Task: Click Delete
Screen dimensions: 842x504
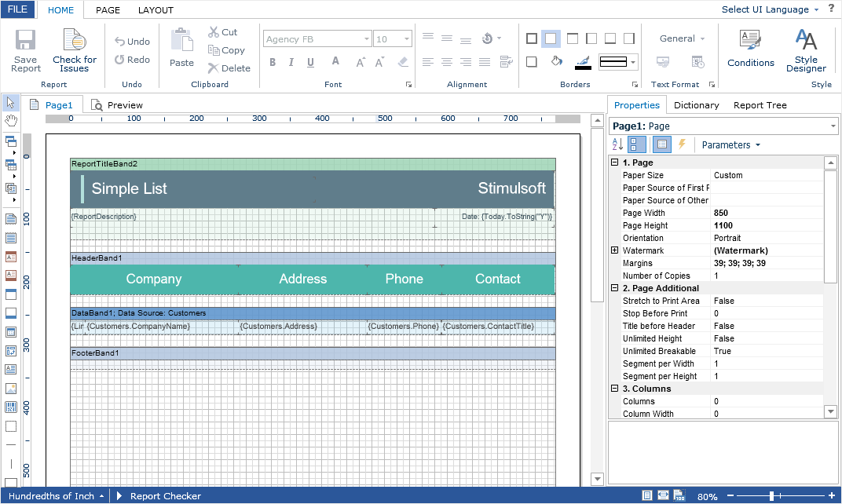Action: click(x=229, y=68)
